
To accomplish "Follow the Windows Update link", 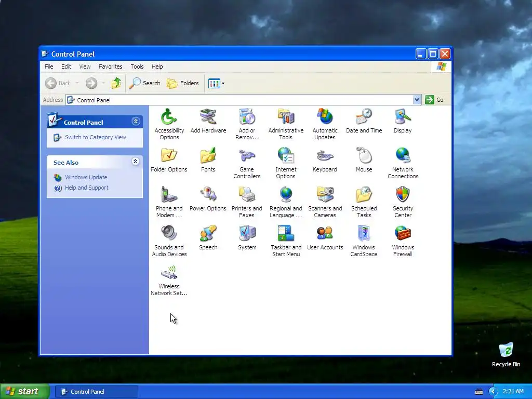I will coord(86,177).
